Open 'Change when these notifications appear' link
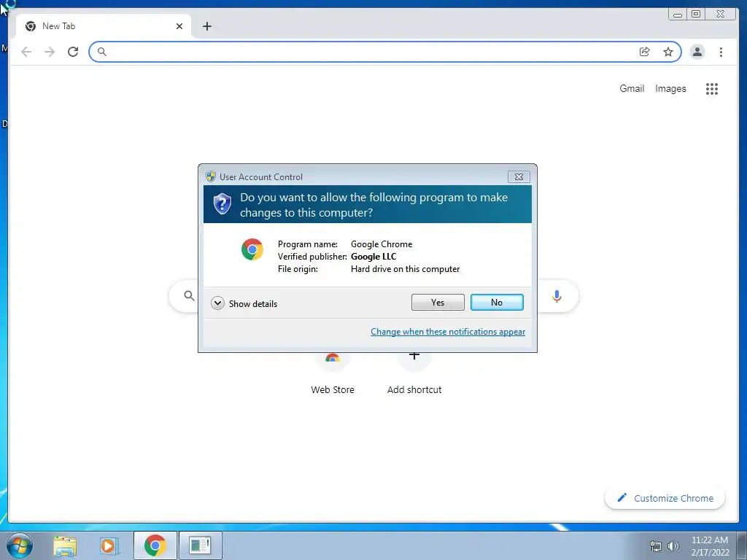The width and height of the screenshot is (747, 560). pos(448,332)
